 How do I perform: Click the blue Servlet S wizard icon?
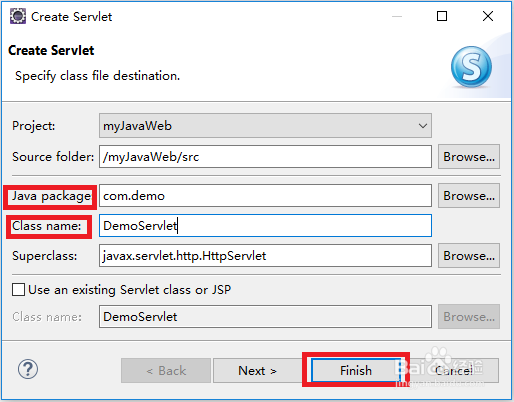click(x=471, y=67)
